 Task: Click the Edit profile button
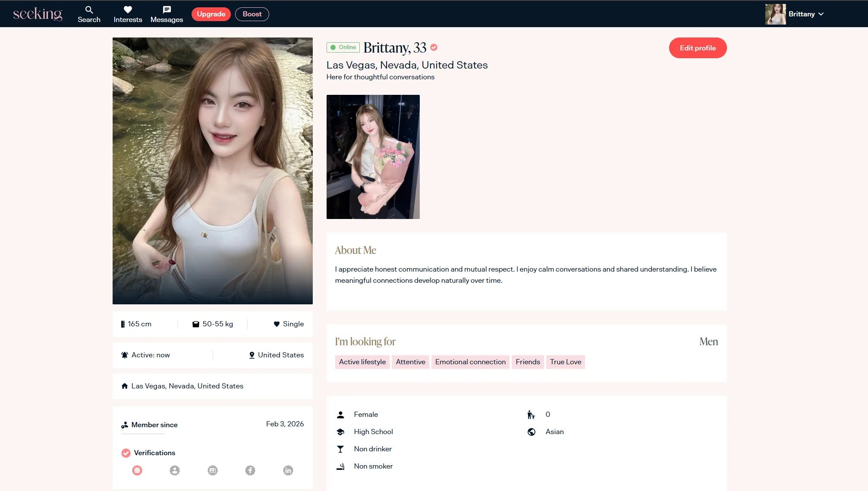(698, 48)
